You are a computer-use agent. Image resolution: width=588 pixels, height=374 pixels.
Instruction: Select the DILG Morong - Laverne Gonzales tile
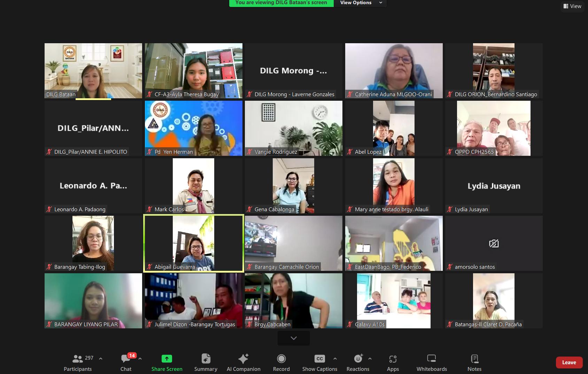tap(294, 71)
